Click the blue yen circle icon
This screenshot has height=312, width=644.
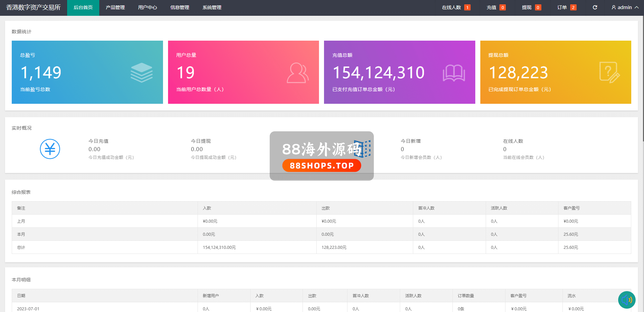(50, 149)
